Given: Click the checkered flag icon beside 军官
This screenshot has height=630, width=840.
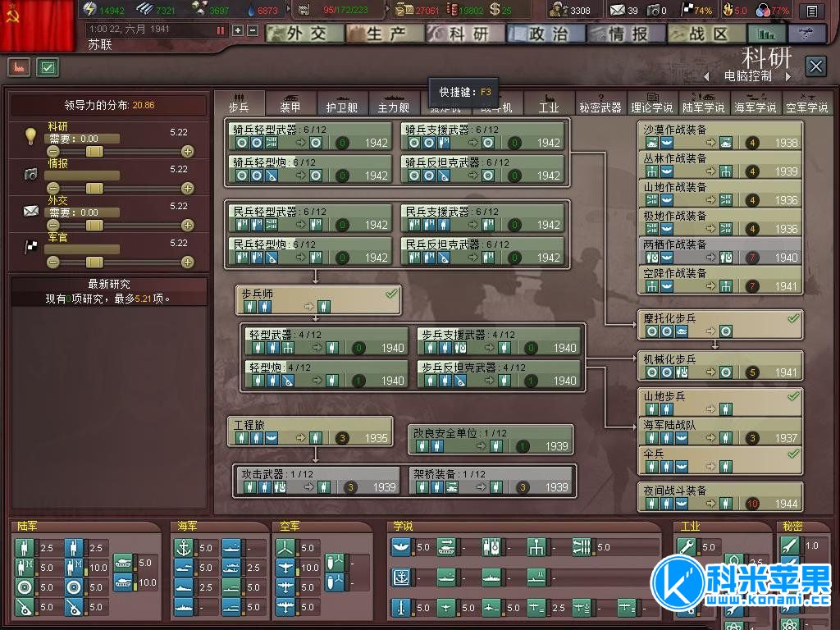Looking at the screenshot, I should click(31, 246).
